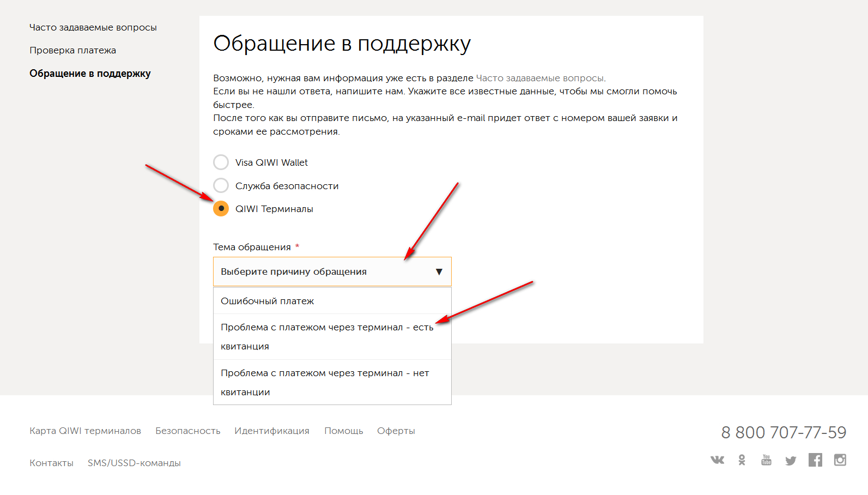Open the YouTube icon in footer
Viewport: 868px width, 495px height.
point(766,460)
